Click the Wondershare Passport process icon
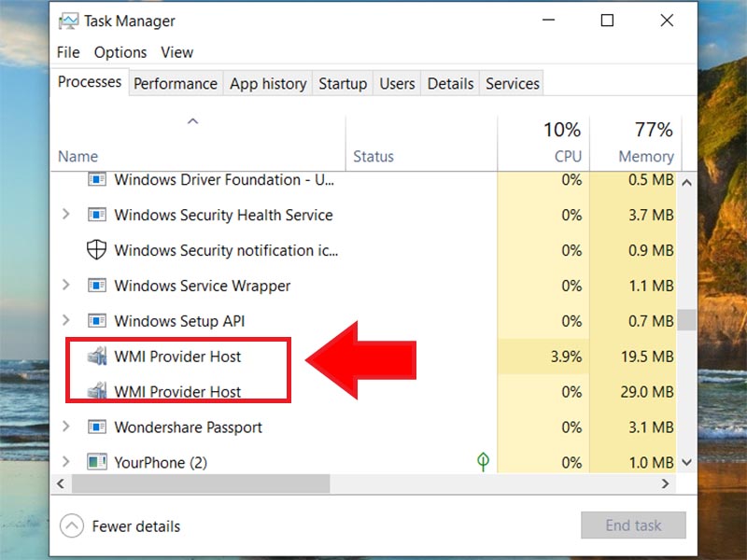This screenshot has height=560, width=747. click(x=97, y=427)
